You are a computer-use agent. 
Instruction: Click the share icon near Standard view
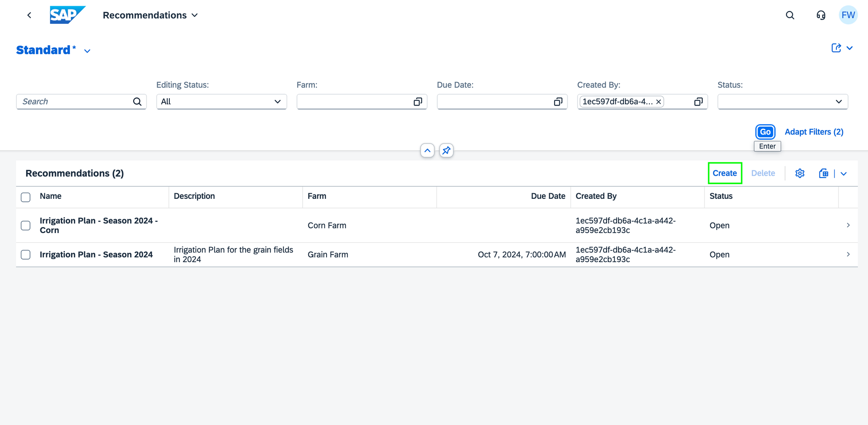tap(837, 48)
